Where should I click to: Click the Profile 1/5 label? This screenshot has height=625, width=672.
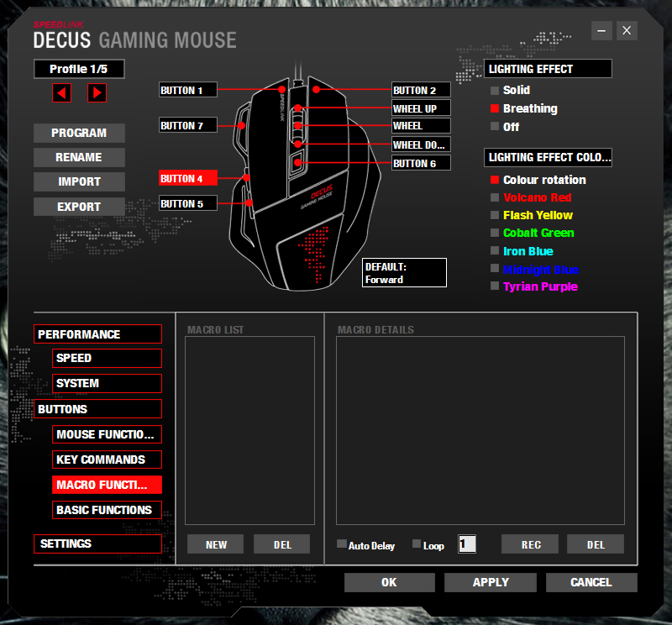(79, 69)
